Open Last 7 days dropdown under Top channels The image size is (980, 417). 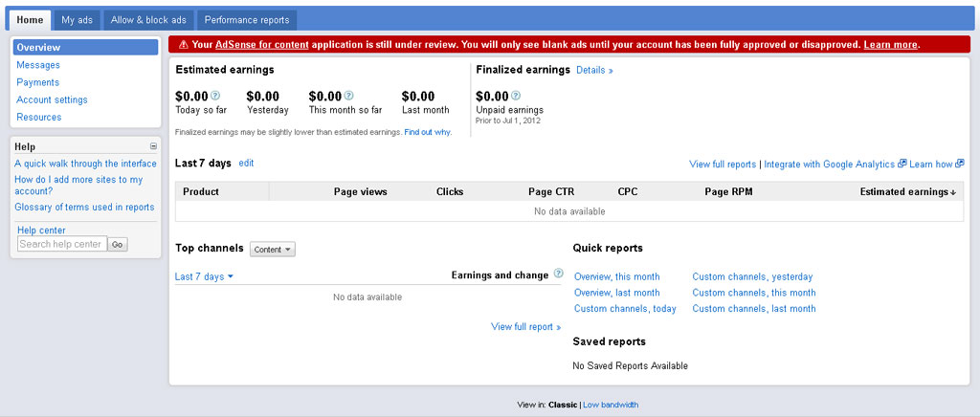click(x=204, y=276)
